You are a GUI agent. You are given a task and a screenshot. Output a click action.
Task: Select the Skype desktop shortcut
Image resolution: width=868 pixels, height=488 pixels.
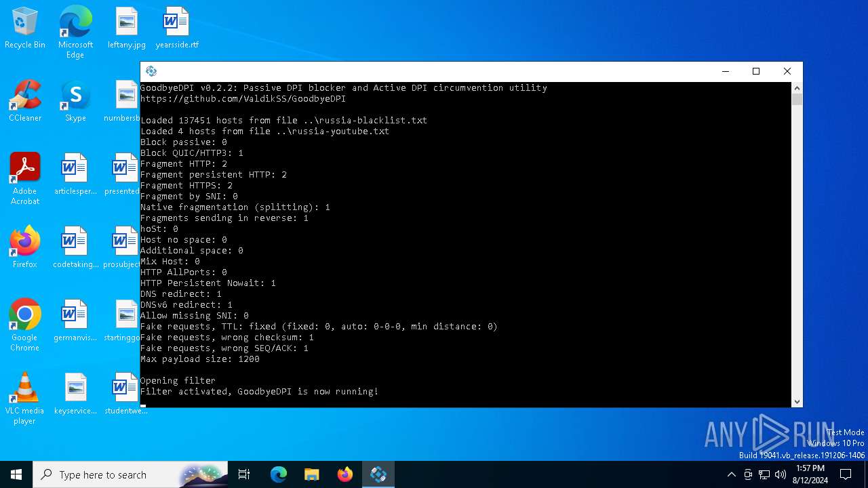75,102
